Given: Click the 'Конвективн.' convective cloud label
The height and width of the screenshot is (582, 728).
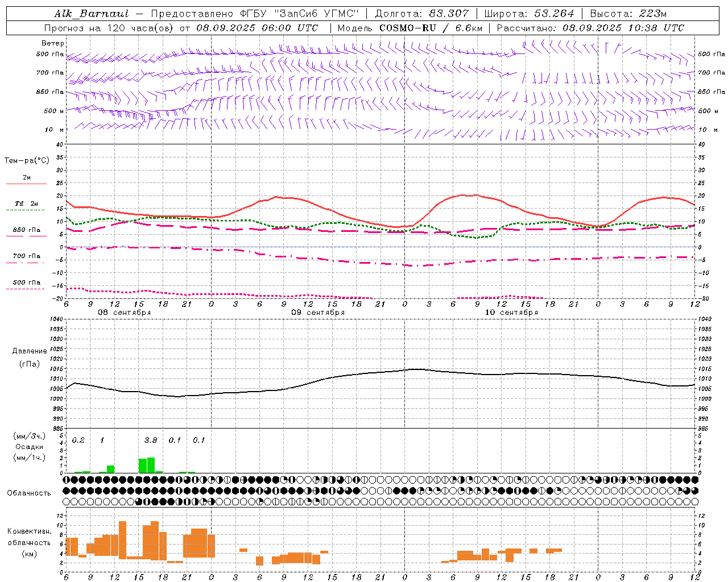Looking at the screenshot, I should pos(29,531).
